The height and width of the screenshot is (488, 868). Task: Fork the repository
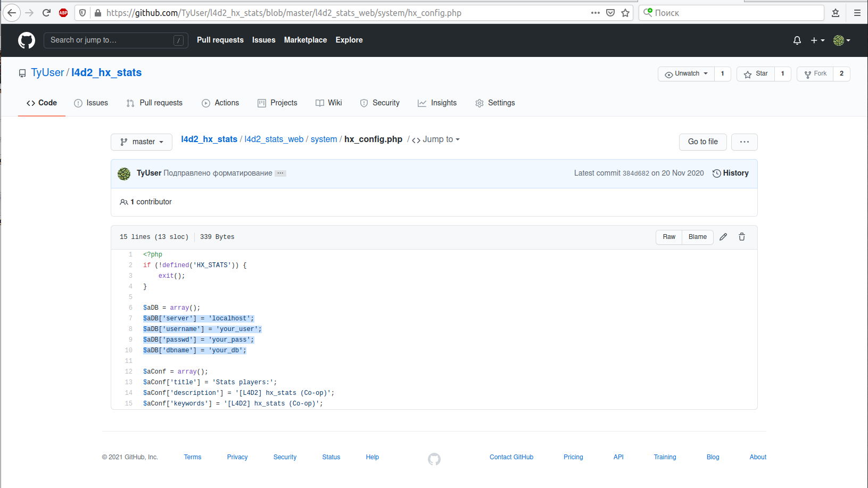[815, 74]
